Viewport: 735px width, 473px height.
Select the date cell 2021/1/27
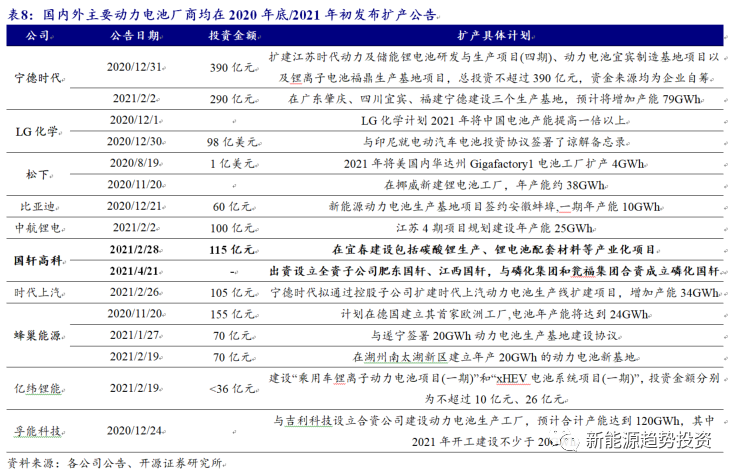[x=135, y=335]
